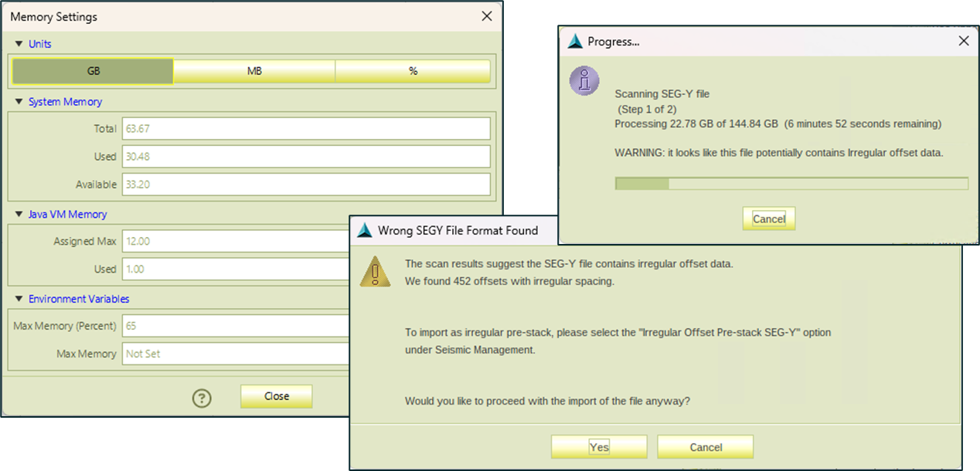This screenshot has height=471, width=980.
Task: Close the Memory Settings window
Action: click(x=486, y=16)
